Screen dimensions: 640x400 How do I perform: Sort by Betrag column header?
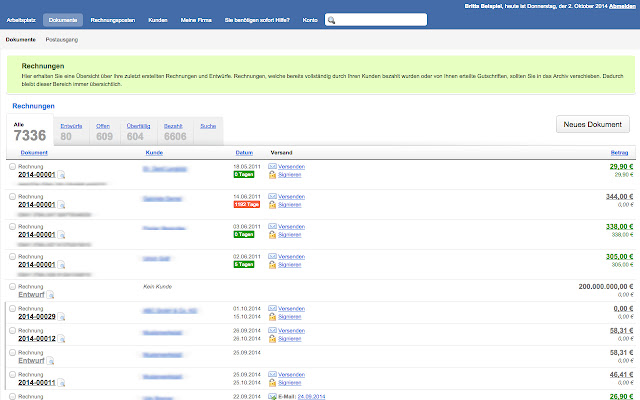pyautogui.click(x=619, y=153)
